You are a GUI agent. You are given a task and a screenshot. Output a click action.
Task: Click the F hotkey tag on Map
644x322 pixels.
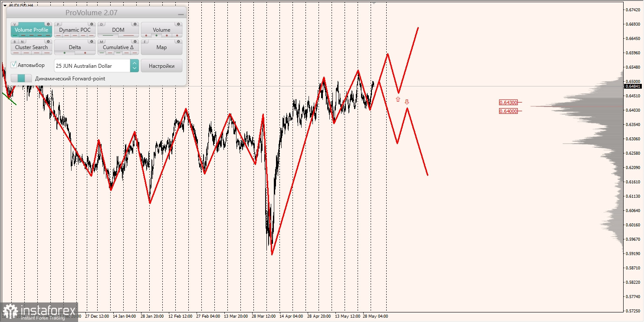pos(145,42)
